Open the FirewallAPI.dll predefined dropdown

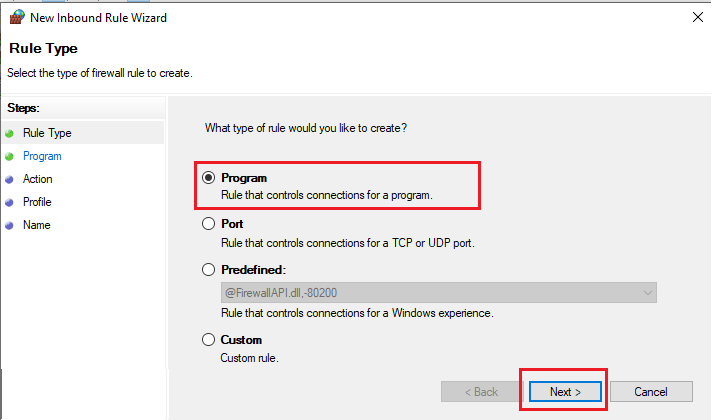439,293
